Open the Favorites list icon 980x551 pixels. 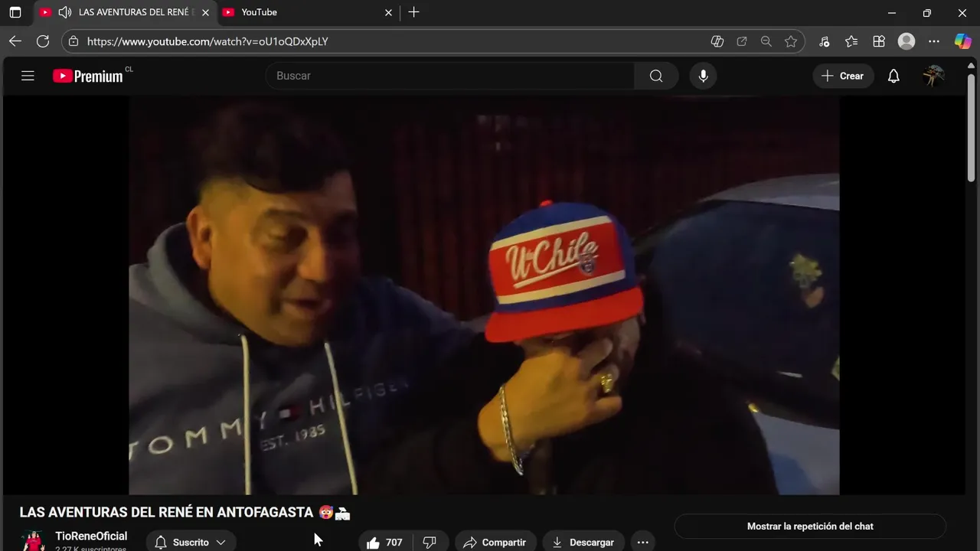pyautogui.click(x=851, y=41)
